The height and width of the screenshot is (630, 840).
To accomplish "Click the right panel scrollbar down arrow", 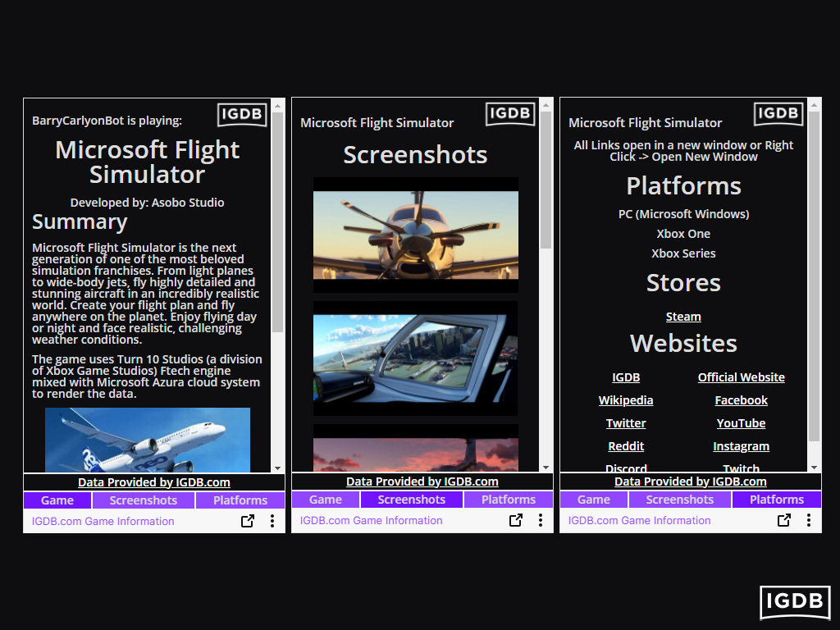I will click(x=815, y=467).
